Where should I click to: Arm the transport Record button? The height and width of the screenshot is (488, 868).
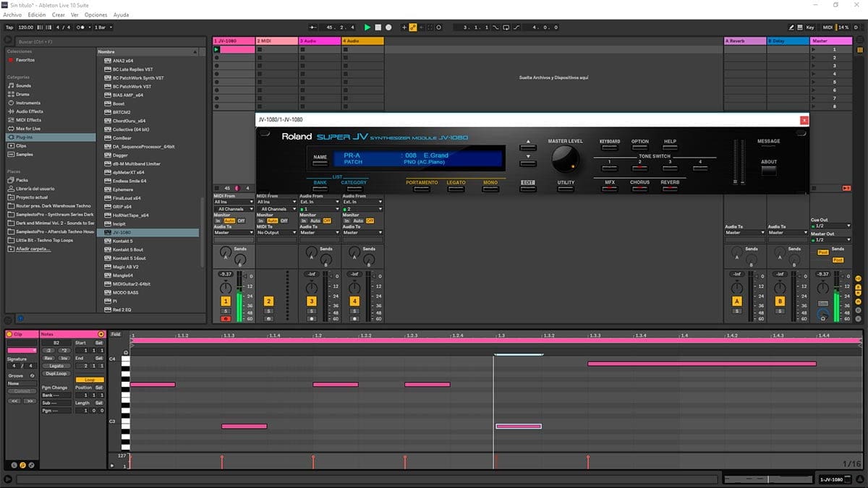[x=388, y=27]
